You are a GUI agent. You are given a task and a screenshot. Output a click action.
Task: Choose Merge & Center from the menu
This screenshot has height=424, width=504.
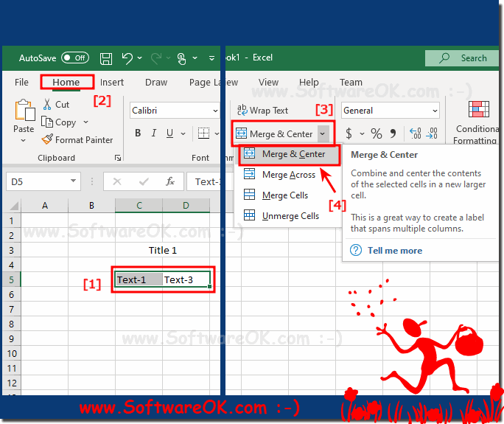click(x=289, y=154)
